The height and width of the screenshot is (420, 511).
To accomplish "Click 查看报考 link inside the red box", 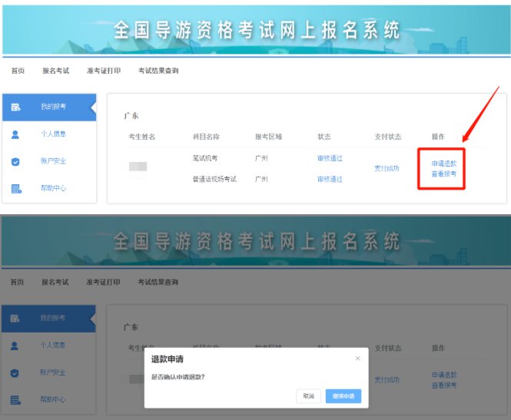I will click(444, 174).
